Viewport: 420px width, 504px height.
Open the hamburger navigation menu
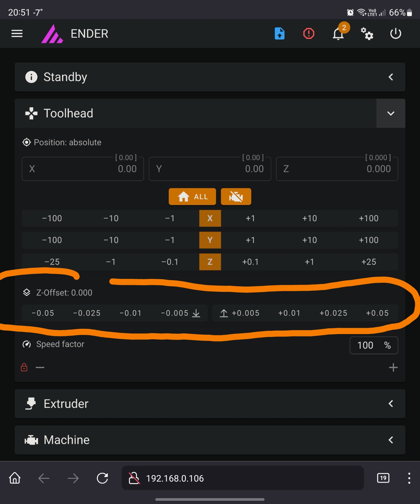pyautogui.click(x=17, y=33)
